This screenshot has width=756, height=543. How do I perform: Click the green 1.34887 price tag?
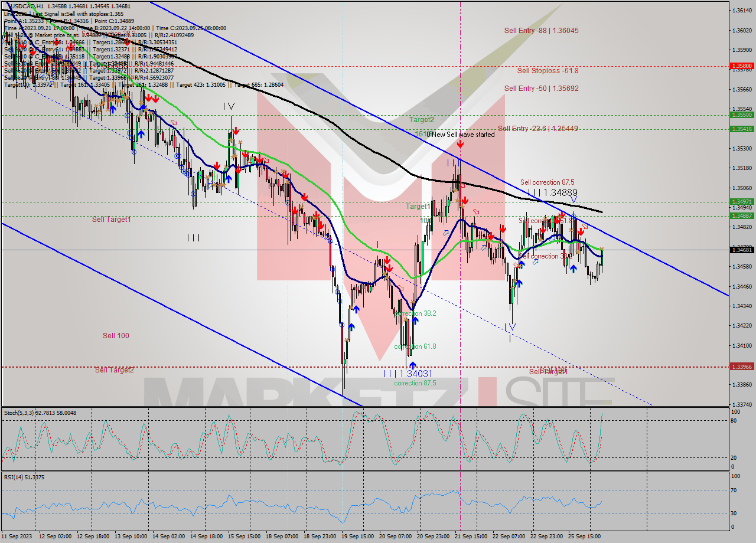(741, 215)
